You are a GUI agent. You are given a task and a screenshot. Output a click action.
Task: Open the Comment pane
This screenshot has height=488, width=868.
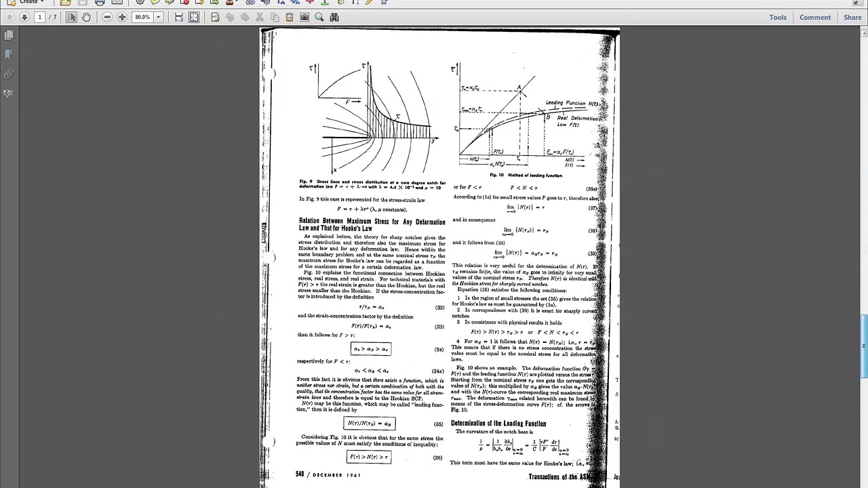pos(814,17)
